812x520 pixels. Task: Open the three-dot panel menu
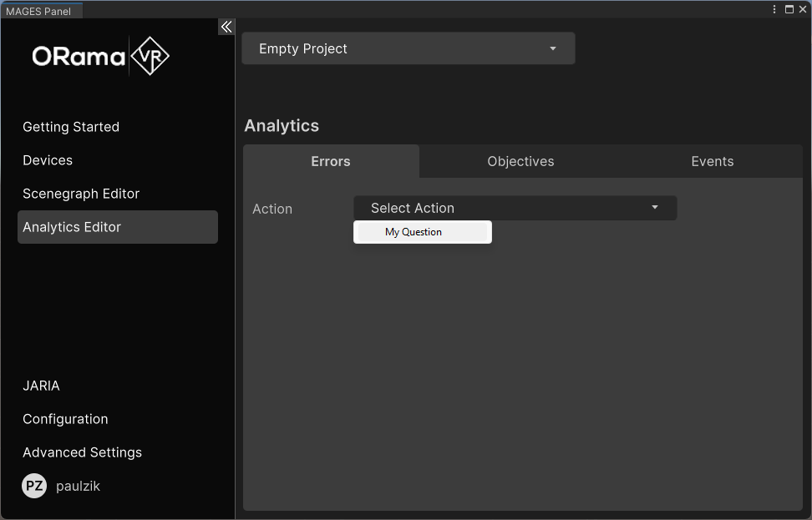(x=773, y=8)
